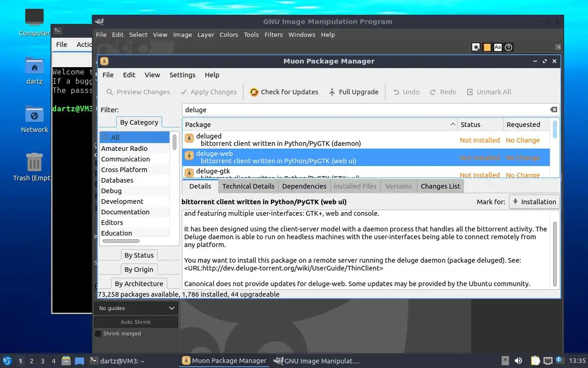Click the clipboard tray icon
588x368 pixels.
535,361
